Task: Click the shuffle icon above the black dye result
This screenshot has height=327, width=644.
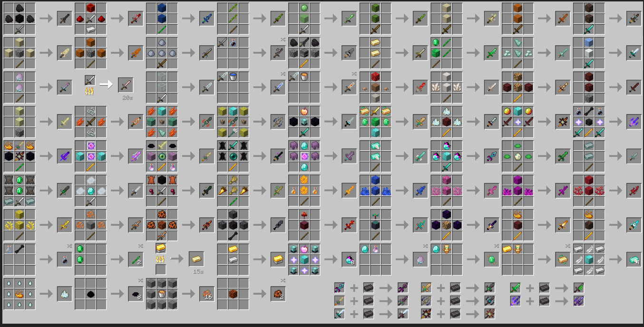Action: click(141, 280)
